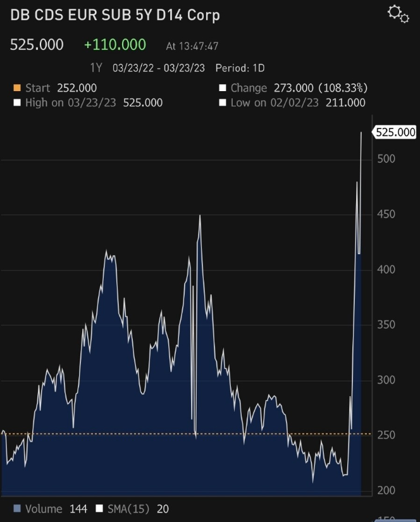
Task: Click the last price 525.000 value
Action: pyautogui.click(x=37, y=45)
